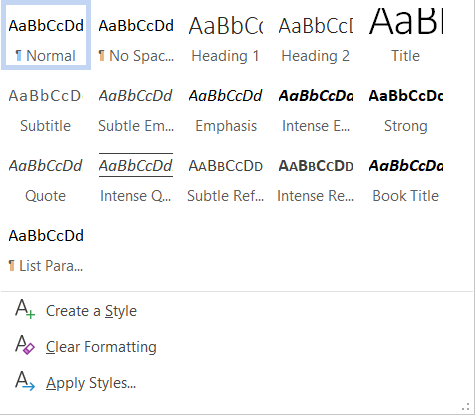The width and height of the screenshot is (475, 415).
Task: Choose the Book Title style
Action: point(406,175)
